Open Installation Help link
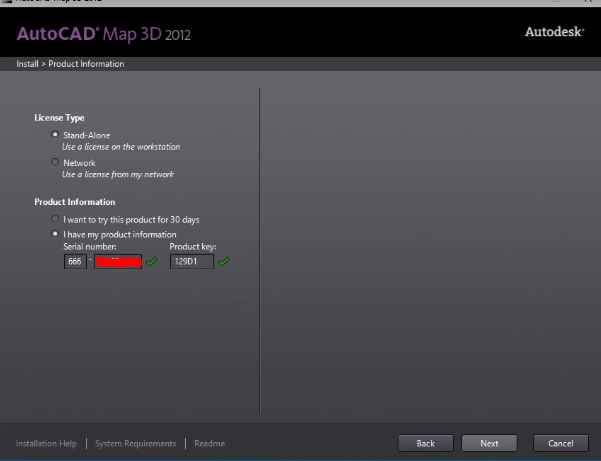The height and width of the screenshot is (461, 601). coord(46,443)
